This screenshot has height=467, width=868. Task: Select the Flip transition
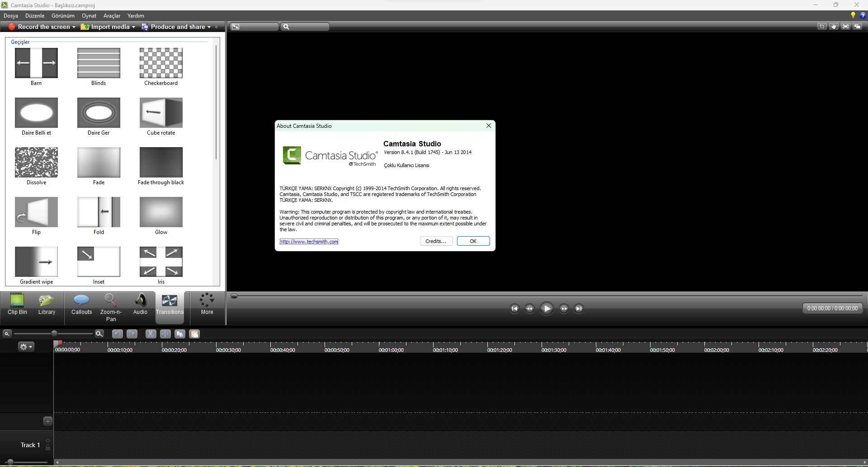click(36, 216)
